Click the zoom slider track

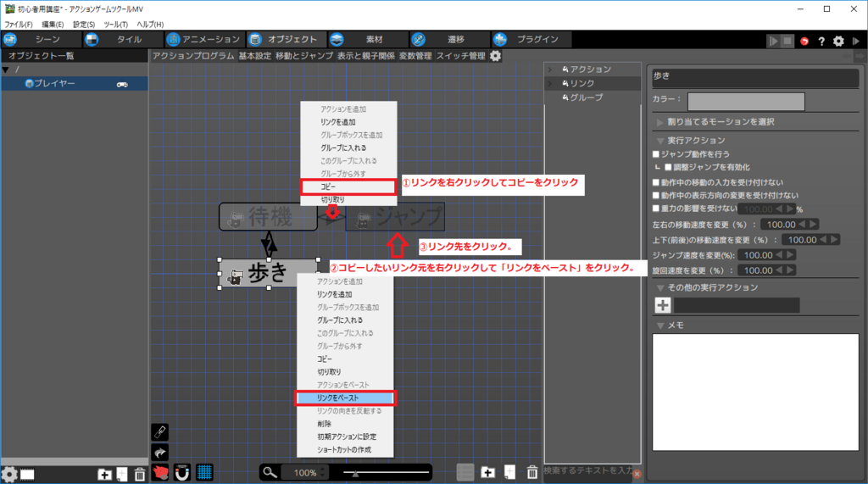pos(386,472)
